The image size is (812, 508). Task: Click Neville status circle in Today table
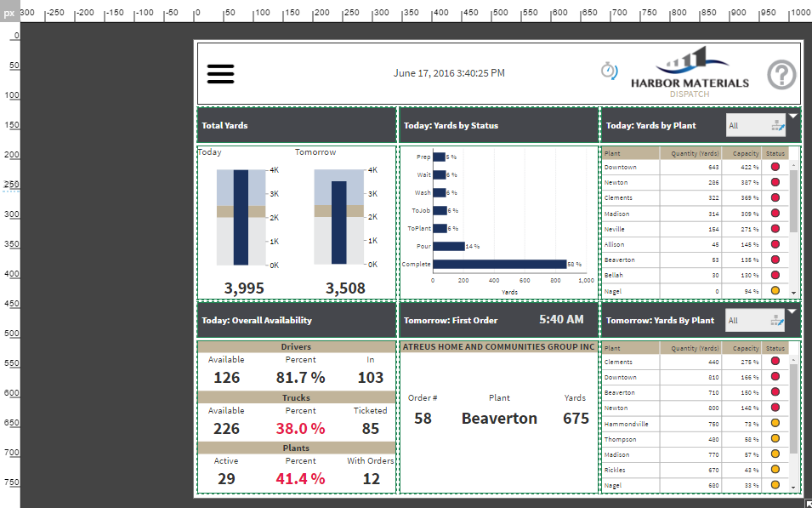[x=775, y=229]
